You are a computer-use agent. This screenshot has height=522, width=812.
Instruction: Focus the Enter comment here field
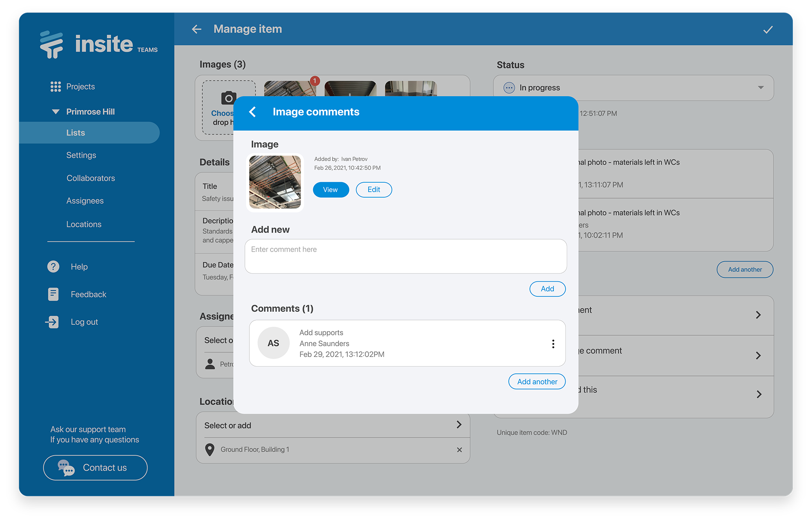[406, 257]
